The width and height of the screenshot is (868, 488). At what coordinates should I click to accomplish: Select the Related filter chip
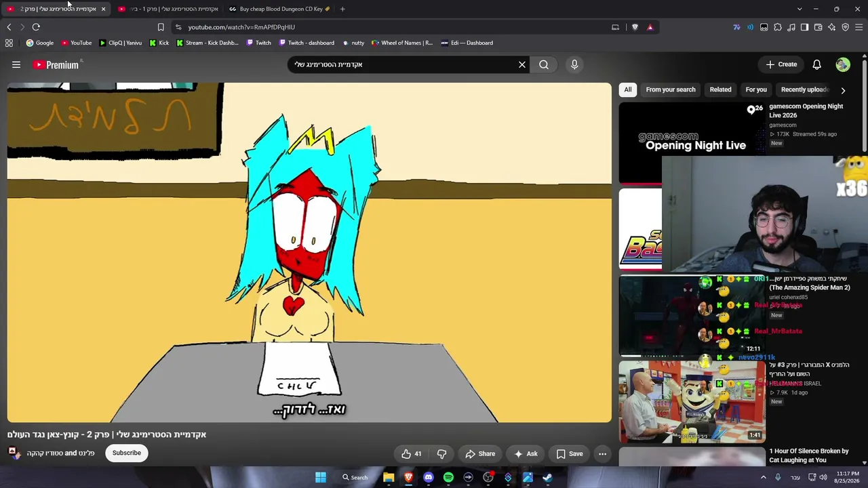[x=720, y=89]
